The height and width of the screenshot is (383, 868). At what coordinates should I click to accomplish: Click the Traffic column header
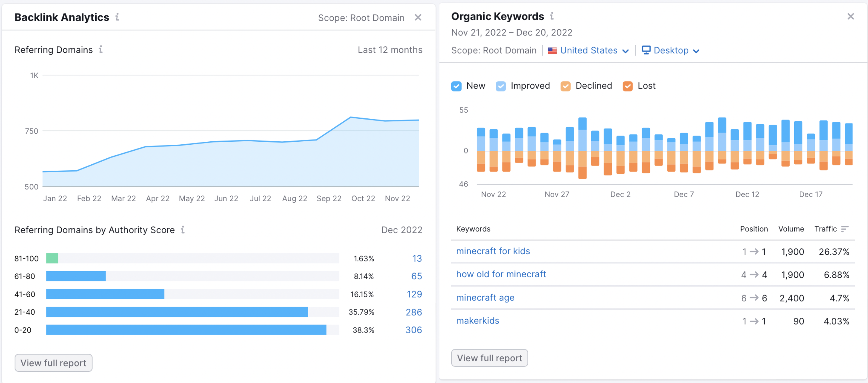[825, 229]
